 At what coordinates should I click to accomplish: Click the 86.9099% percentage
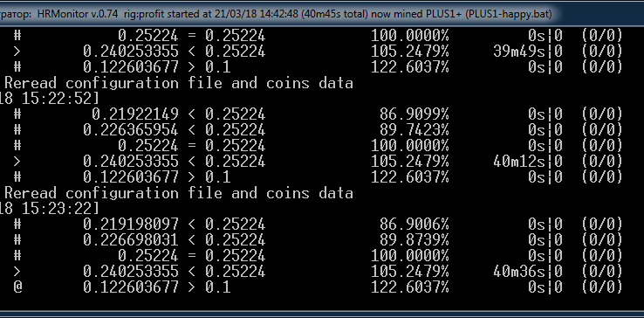pos(414,114)
